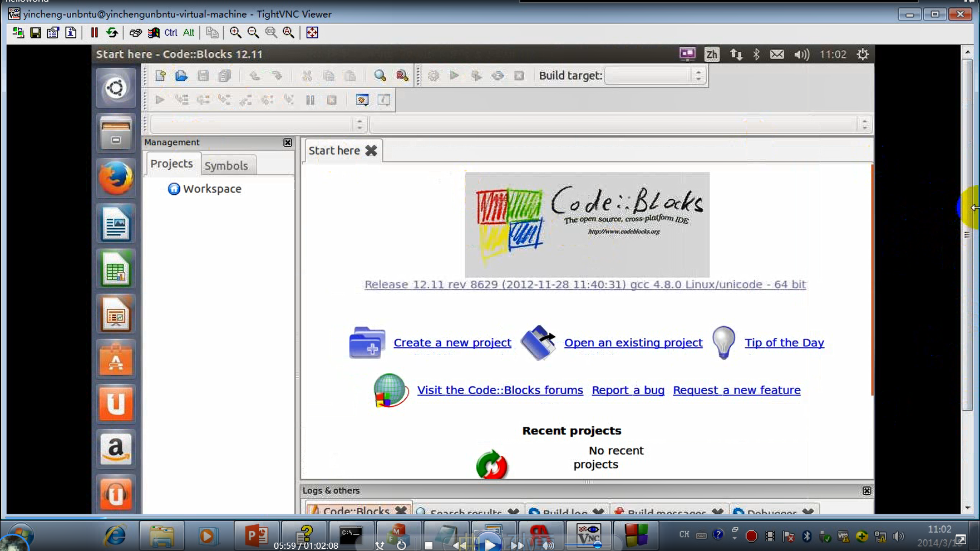Click TightVNC Zoom in icon
Screen dimensions: 980x551
click(x=235, y=33)
